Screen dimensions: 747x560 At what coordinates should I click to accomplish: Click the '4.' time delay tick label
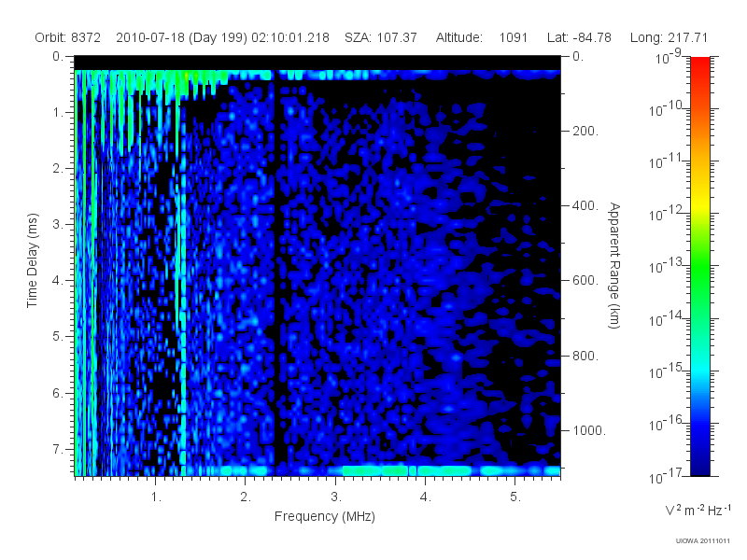(x=57, y=281)
